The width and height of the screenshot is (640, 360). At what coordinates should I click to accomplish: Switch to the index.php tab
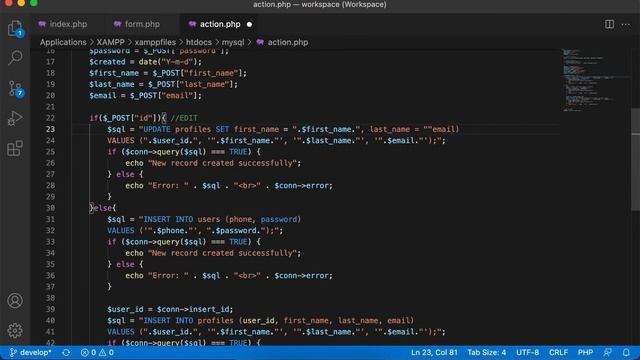point(63,24)
